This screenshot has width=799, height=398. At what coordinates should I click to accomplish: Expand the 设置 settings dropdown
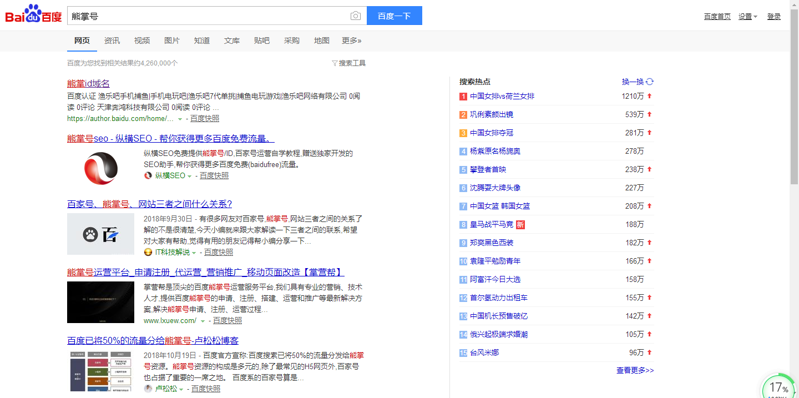(x=748, y=16)
